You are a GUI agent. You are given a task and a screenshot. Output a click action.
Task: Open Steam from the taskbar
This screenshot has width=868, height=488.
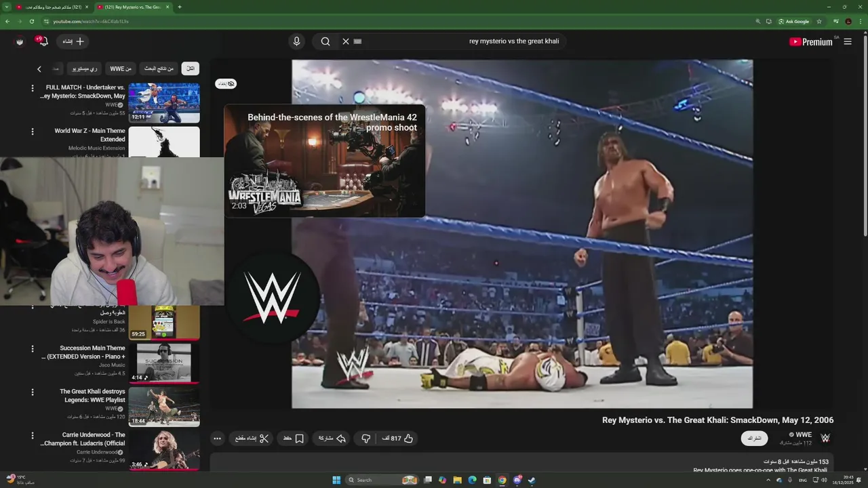tap(532, 480)
